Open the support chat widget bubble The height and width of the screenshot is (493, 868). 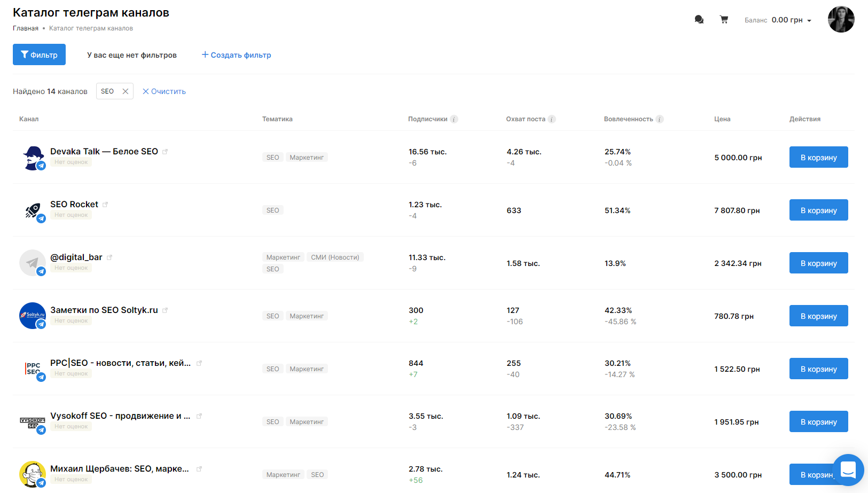pos(848,470)
